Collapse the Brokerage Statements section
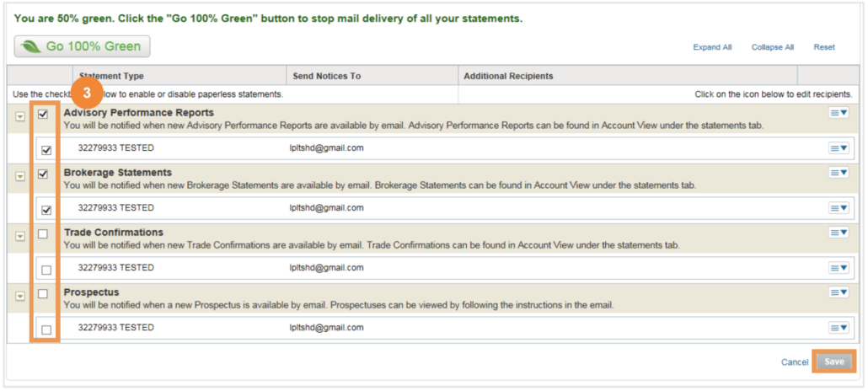This screenshot has height=391, width=868. [20, 177]
